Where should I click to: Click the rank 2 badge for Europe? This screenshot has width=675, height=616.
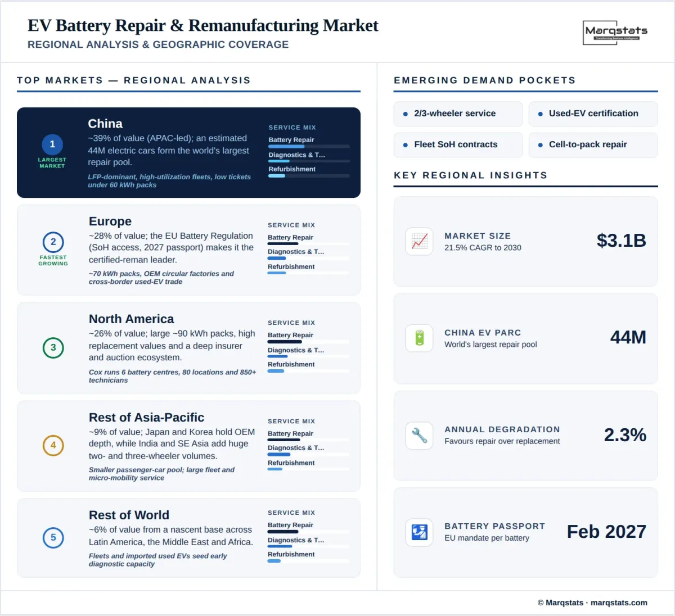pos(53,242)
